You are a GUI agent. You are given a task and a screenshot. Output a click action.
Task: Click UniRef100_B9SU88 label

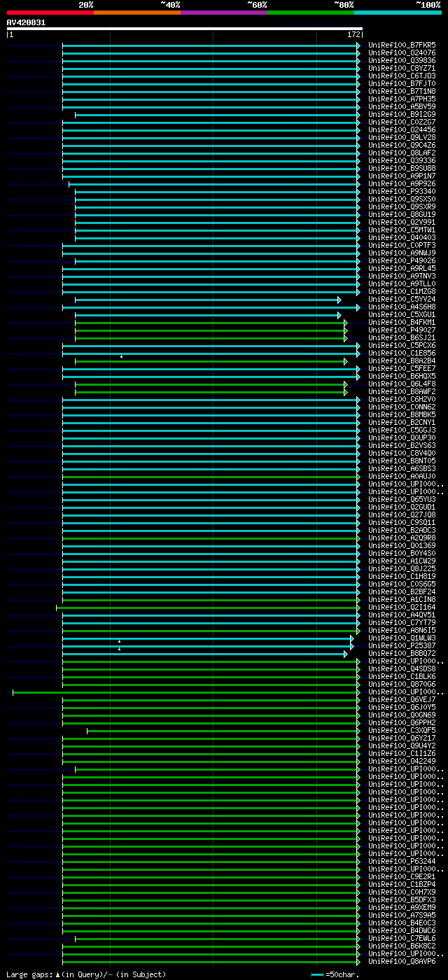click(x=402, y=168)
